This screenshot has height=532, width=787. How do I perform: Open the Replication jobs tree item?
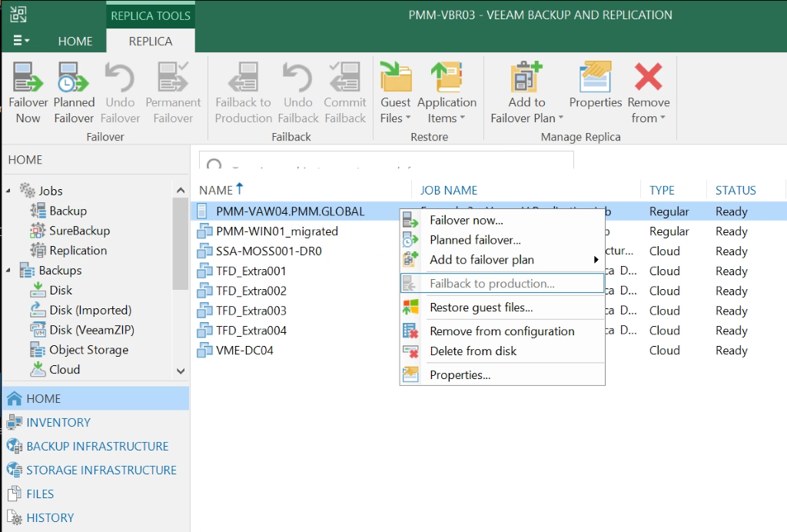68,251
